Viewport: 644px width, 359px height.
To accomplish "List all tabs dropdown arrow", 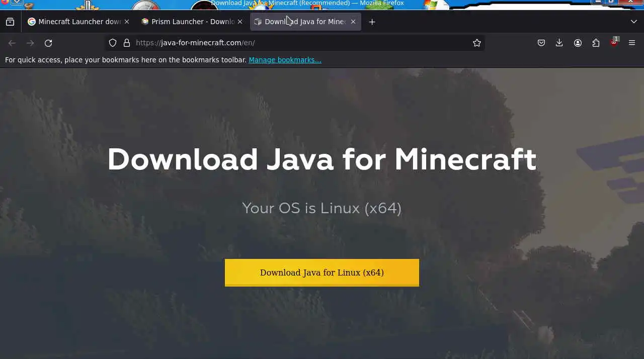I will (634, 22).
